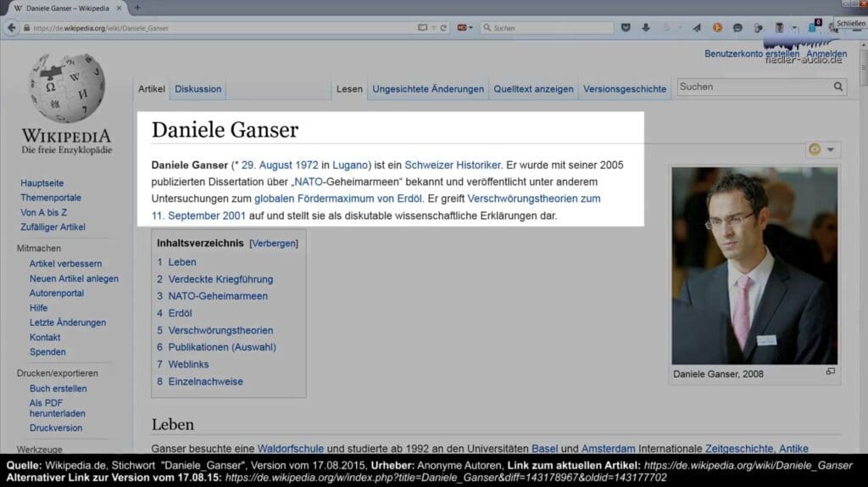Open Druckversion link
Viewport: 868px width, 487px height.
(55, 428)
